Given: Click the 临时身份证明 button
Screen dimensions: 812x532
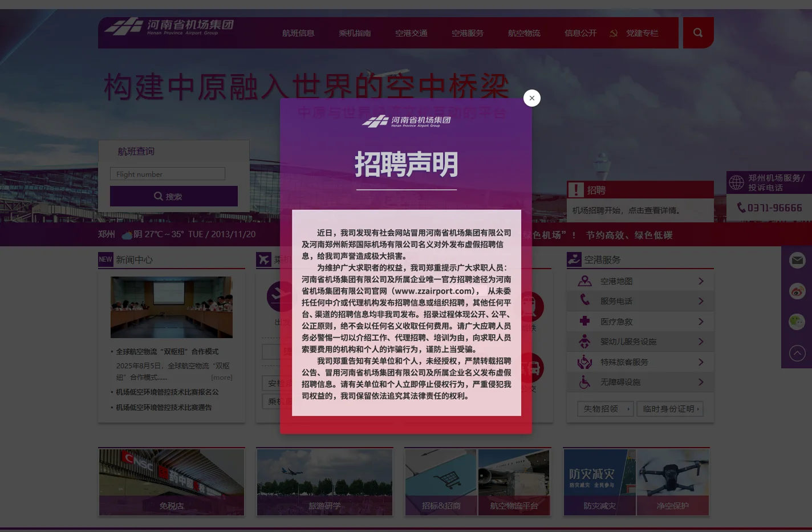Looking at the screenshot, I should point(670,409).
